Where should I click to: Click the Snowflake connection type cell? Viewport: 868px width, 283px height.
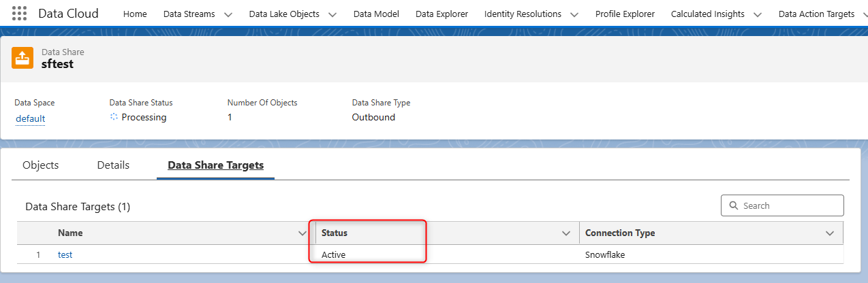point(605,254)
